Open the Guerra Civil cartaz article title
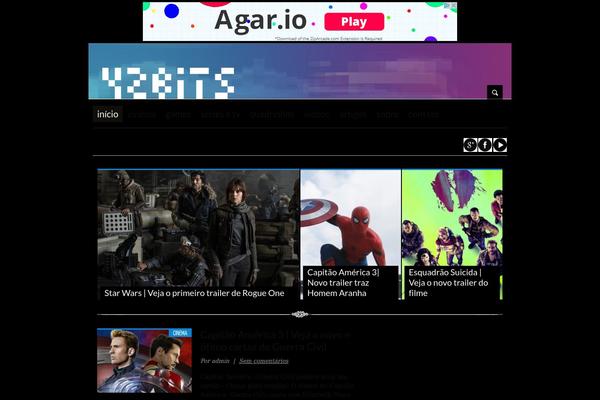This screenshot has width=600, height=400. point(276,341)
